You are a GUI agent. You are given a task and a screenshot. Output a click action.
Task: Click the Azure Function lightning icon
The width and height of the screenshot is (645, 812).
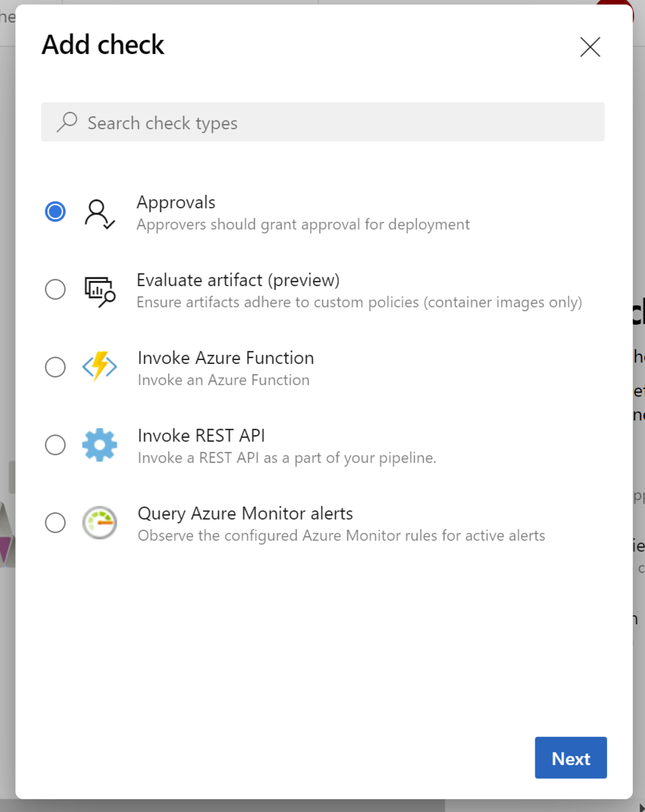pyautogui.click(x=99, y=367)
